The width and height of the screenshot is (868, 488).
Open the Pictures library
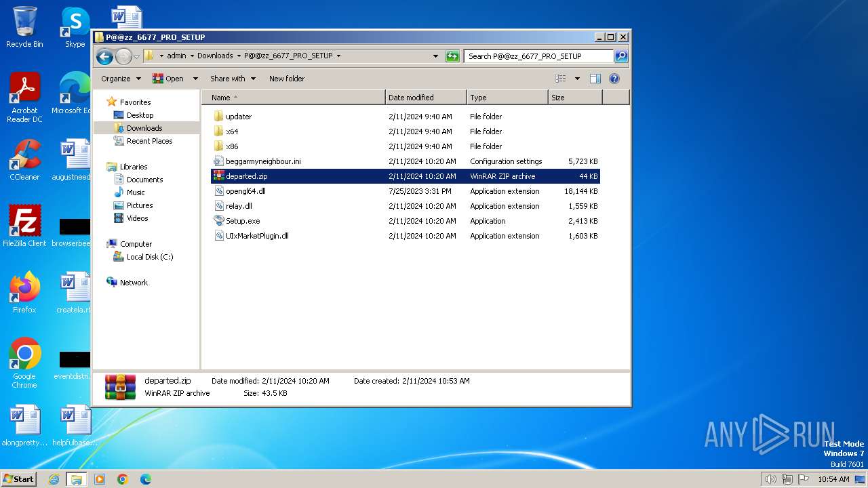140,205
